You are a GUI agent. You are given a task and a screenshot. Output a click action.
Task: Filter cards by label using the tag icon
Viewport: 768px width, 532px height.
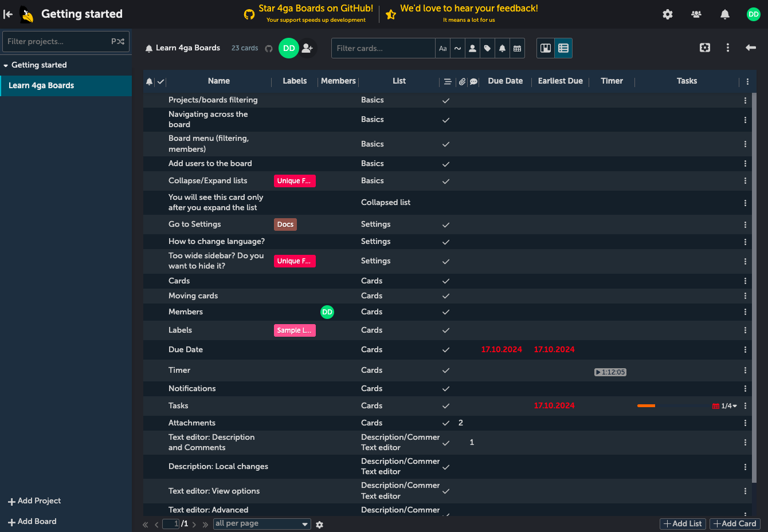(x=487, y=48)
